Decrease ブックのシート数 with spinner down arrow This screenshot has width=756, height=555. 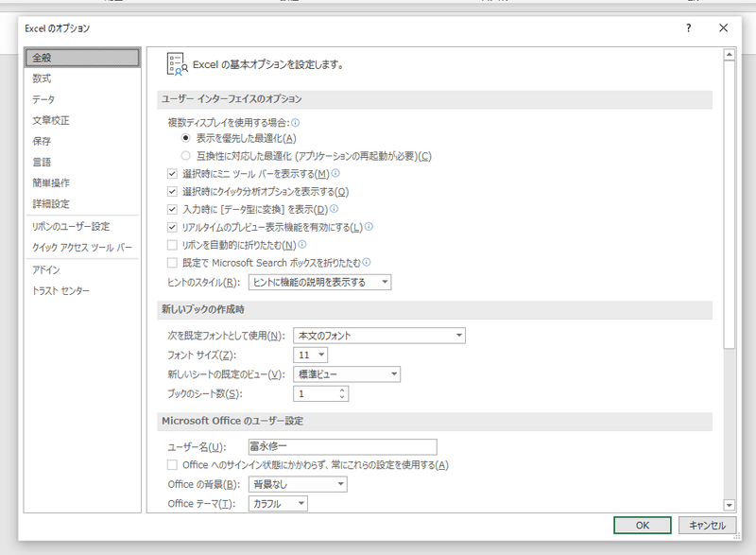pyautogui.click(x=342, y=397)
